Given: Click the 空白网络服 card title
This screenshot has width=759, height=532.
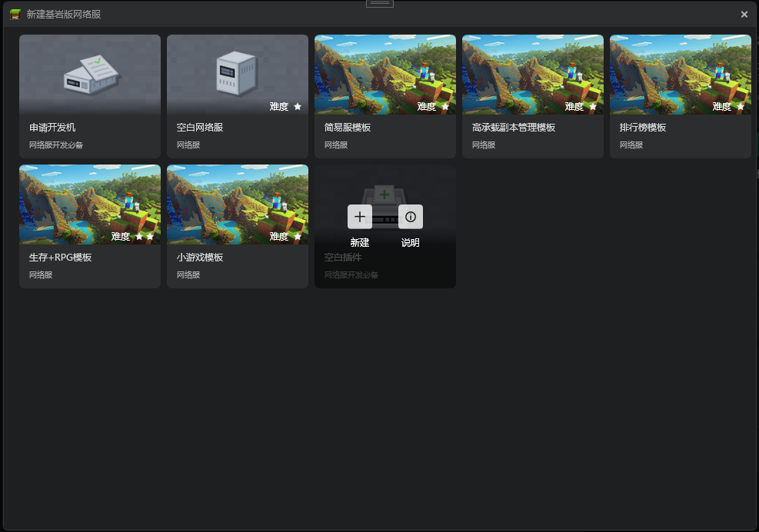Looking at the screenshot, I should 200,128.
